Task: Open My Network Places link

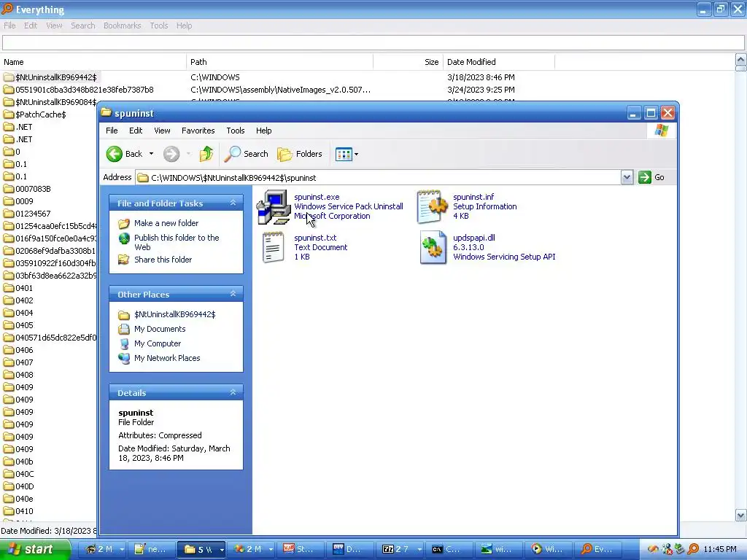Action: [x=167, y=358]
